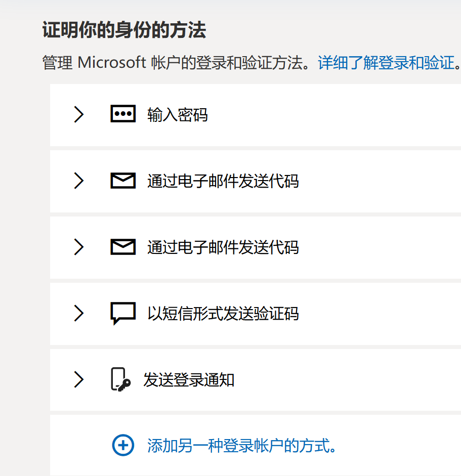Select the 发送登录通知 label
Screen dimensions: 461x476
pos(189,380)
